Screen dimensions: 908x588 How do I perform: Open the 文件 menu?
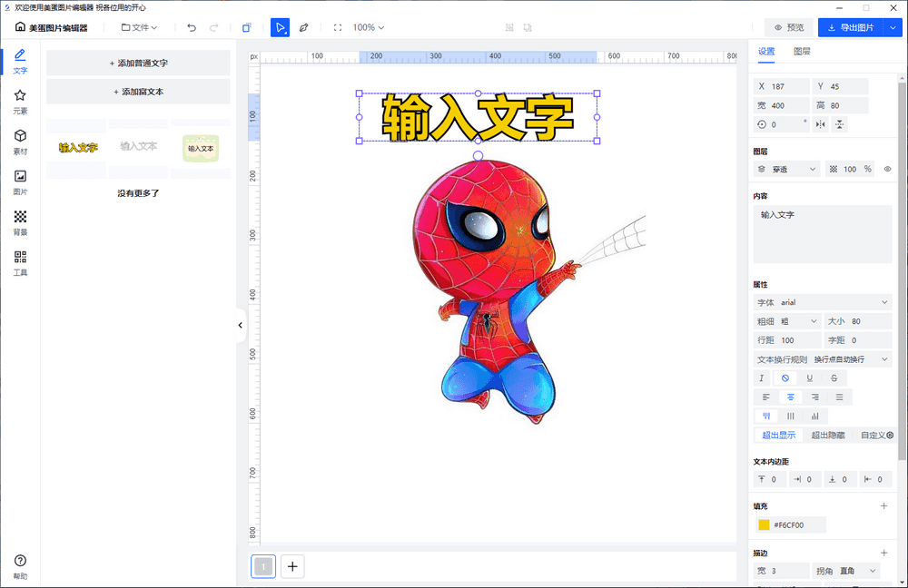pos(138,27)
